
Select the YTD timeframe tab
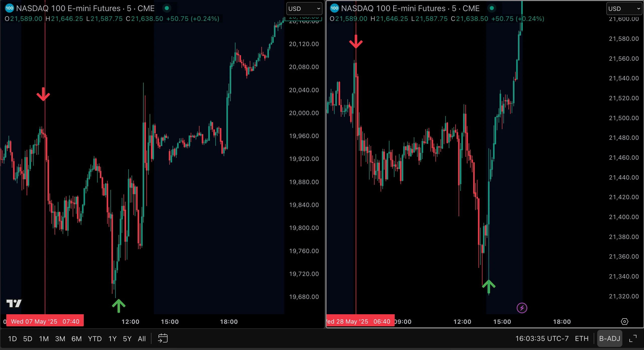click(x=95, y=338)
